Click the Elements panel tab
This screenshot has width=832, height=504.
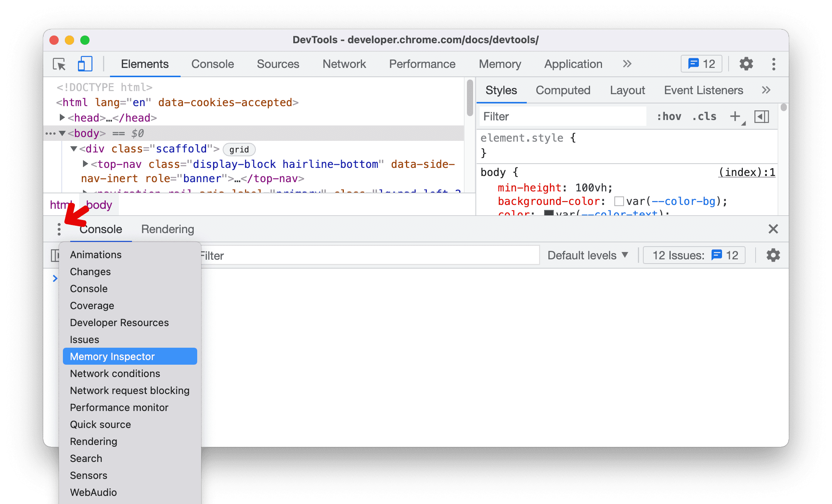click(x=144, y=64)
